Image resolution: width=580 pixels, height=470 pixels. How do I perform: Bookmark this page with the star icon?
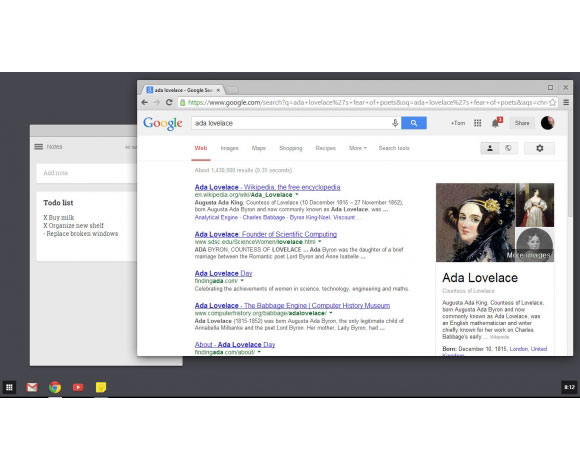553,102
